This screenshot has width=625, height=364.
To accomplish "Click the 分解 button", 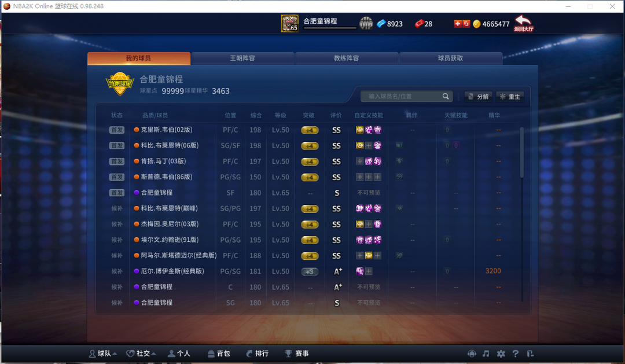I will click(479, 97).
